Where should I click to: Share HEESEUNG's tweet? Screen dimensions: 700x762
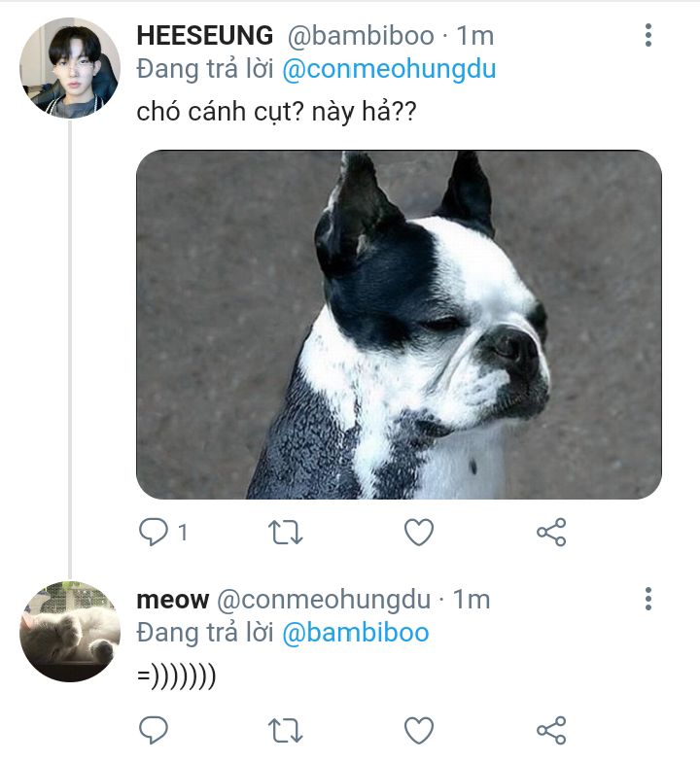[x=550, y=532]
